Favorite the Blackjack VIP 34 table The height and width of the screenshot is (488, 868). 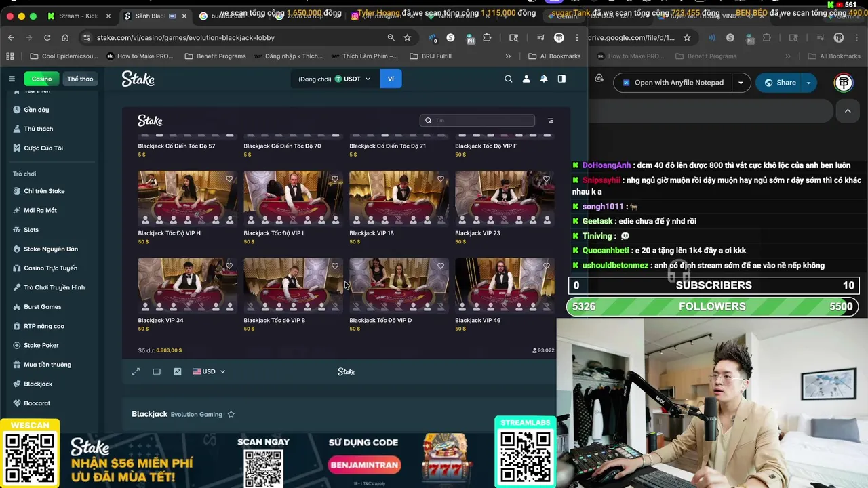tap(229, 266)
